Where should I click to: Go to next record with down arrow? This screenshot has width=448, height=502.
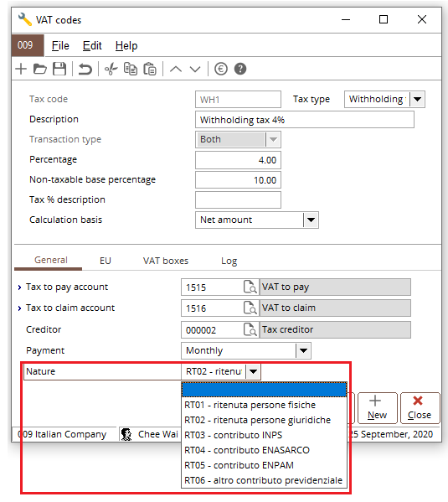[x=195, y=69]
